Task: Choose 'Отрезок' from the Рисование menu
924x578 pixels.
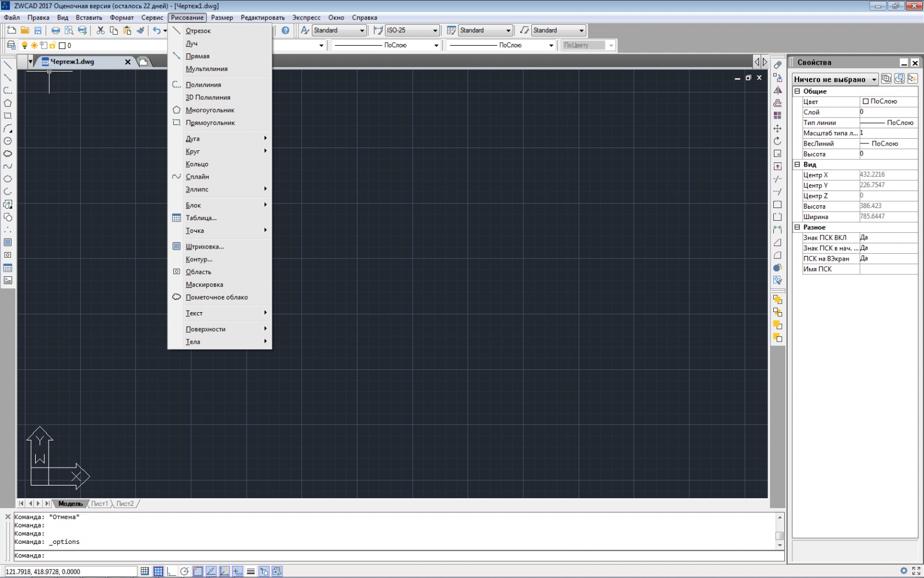Action: pos(219,31)
